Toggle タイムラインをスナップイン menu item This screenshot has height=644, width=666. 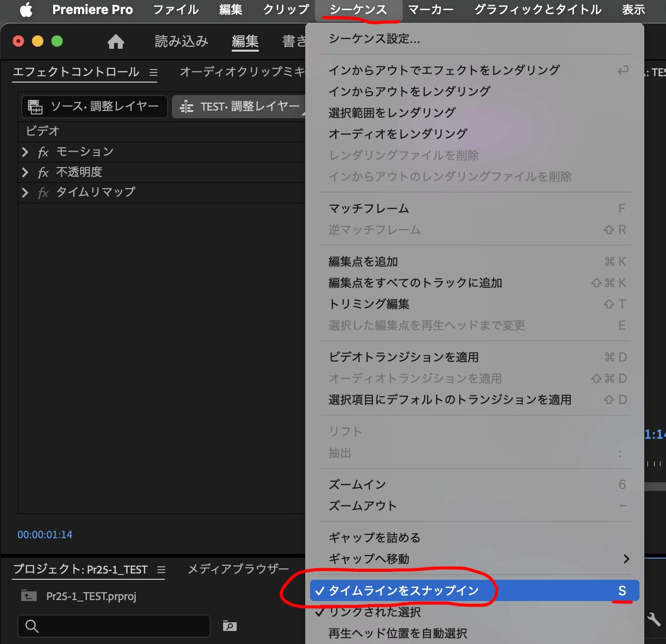(x=475, y=591)
